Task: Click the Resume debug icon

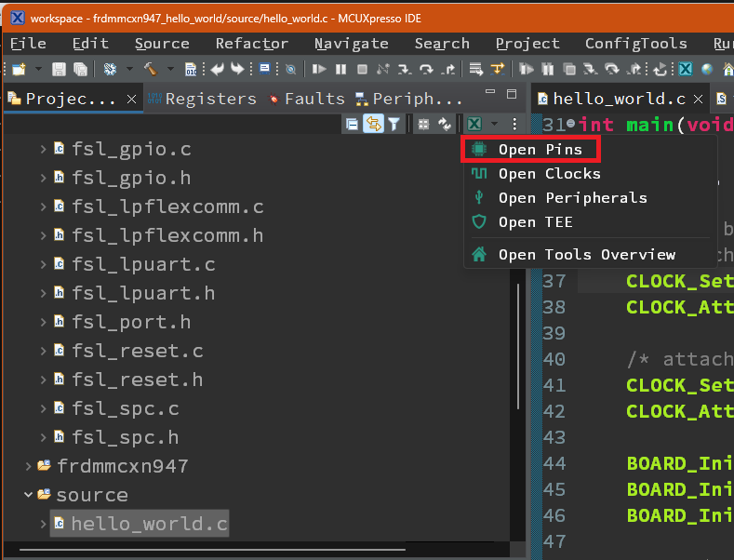Action: pos(319,69)
